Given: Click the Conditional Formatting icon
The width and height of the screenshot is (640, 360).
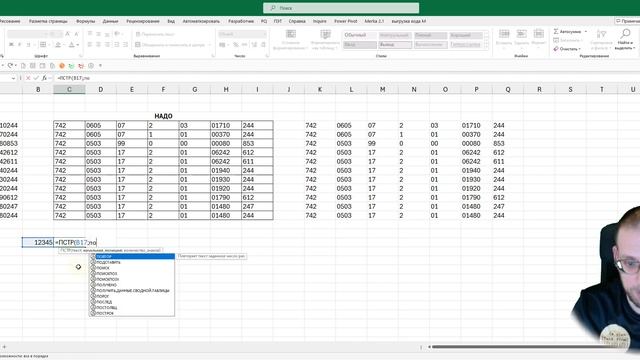Looking at the screenshot, I should pos(291,34).
